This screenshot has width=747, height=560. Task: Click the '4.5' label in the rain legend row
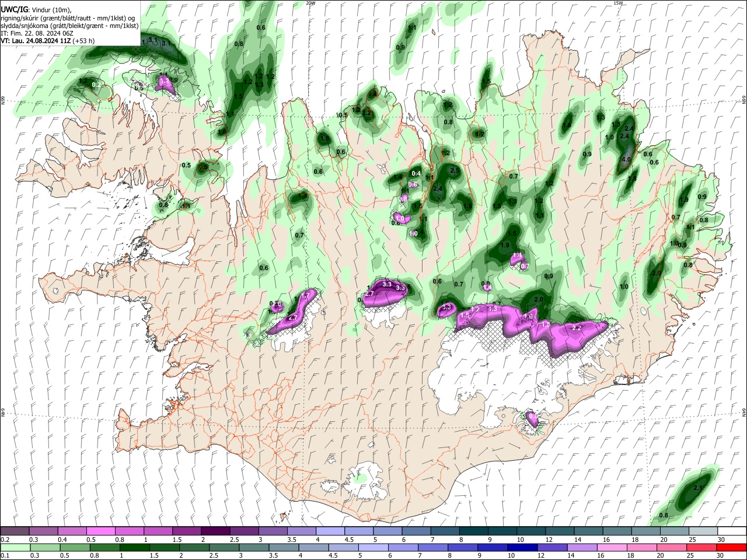[333, 556]
